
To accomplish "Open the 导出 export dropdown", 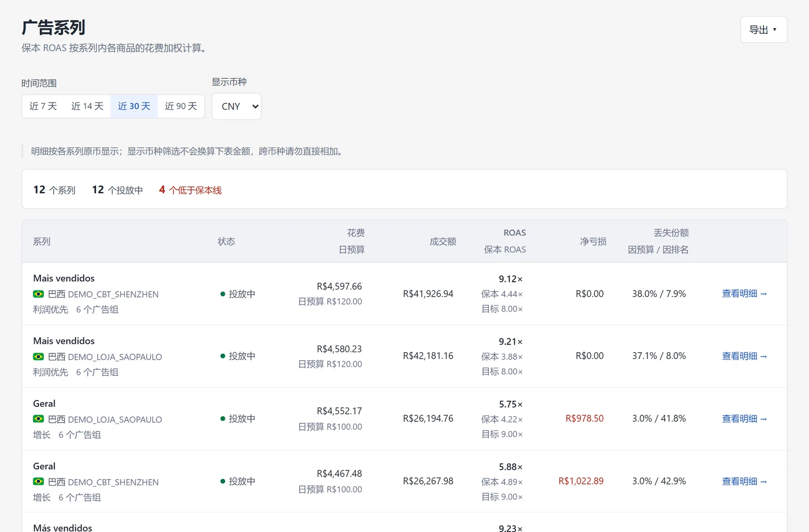I will click(763, 30).
